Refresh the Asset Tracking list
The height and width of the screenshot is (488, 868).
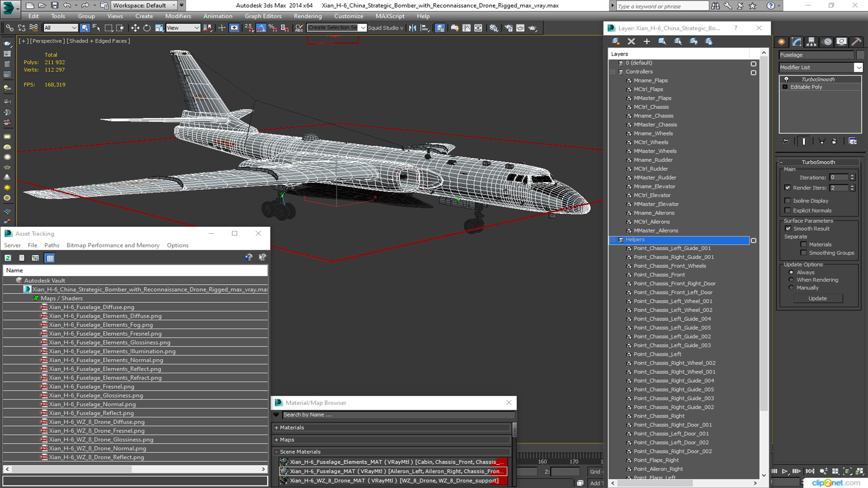[x=8, y=258]
